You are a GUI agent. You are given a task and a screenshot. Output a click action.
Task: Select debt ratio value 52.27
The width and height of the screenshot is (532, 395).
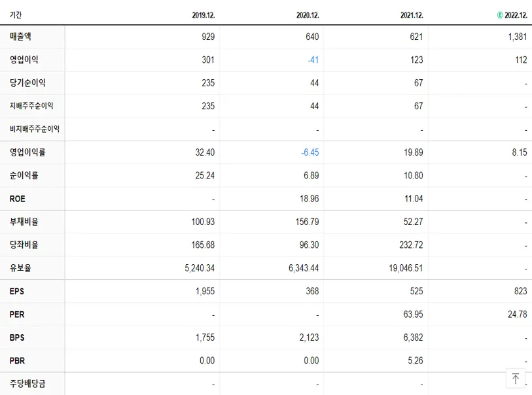pyautogui.click(x=414, y=222)
